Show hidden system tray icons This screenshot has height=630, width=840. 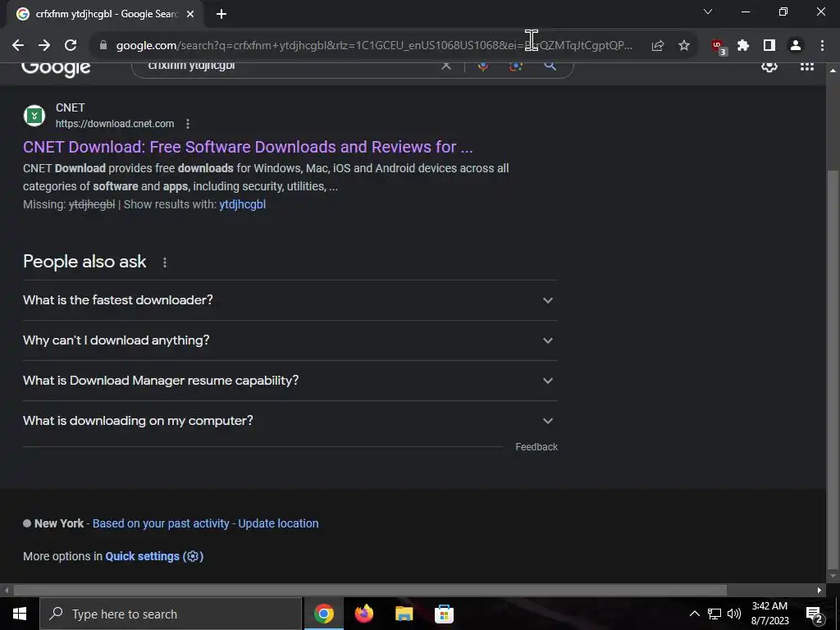694,614
